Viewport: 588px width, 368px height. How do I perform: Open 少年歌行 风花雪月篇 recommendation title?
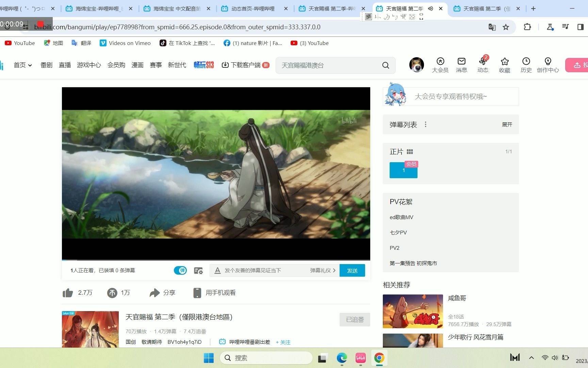pyautogui.click(x=475, y=337)
